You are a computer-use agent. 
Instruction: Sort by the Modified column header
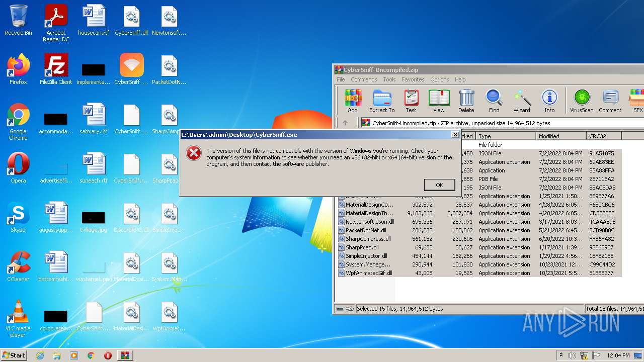coord(561,136)
